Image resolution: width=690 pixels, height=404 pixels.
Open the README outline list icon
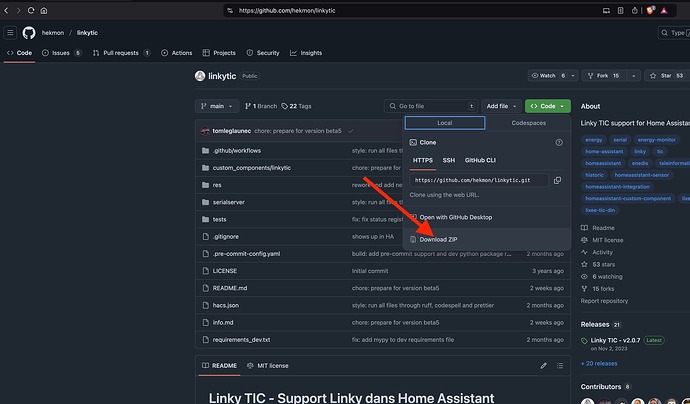pos(560,366)
